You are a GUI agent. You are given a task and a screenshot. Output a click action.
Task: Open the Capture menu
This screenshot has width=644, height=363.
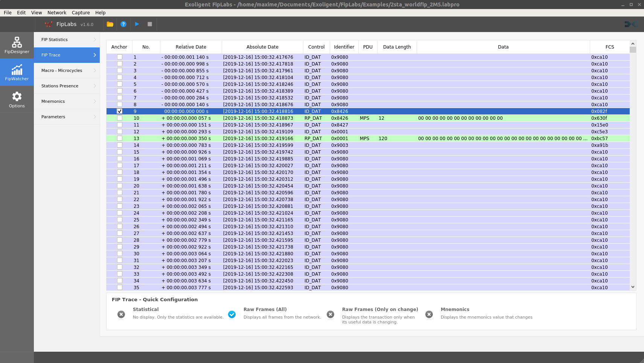tap(81, 12)
